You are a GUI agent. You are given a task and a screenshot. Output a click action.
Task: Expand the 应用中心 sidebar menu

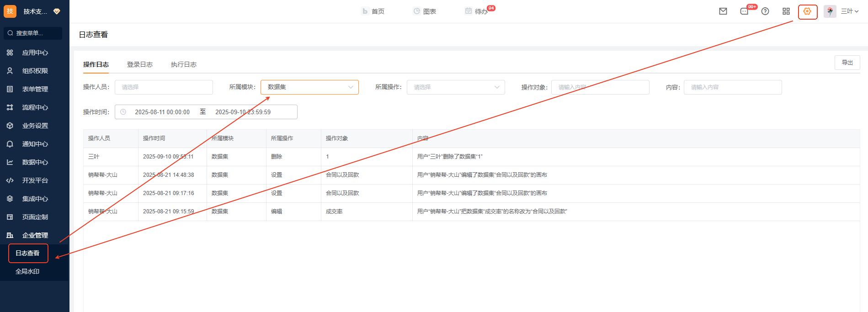click(35, 53)
